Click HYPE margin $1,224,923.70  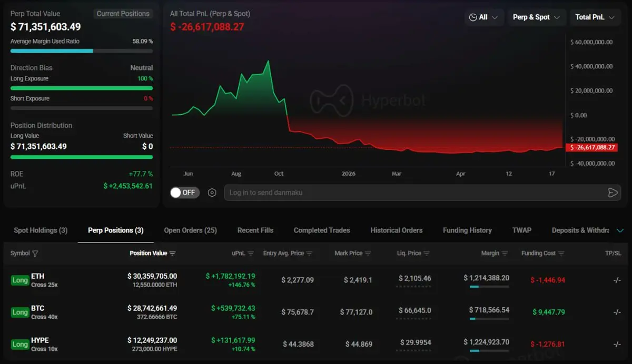click(487, 342)
